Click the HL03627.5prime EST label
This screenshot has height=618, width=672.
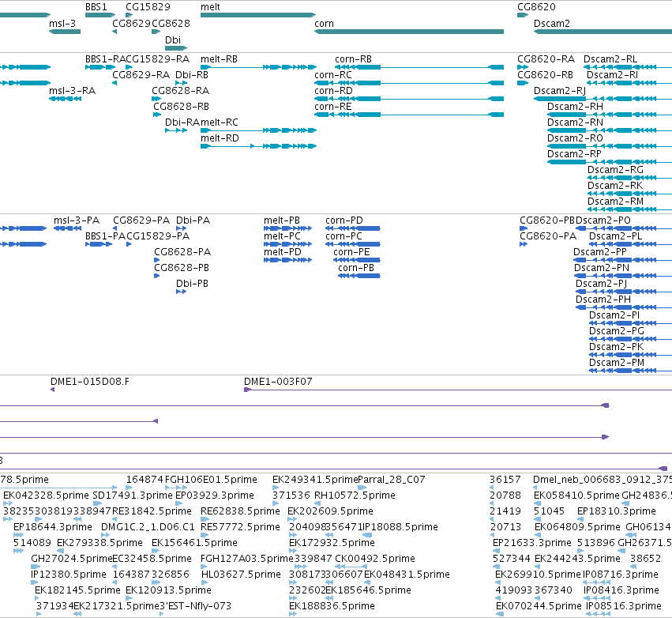coord(241,575)
